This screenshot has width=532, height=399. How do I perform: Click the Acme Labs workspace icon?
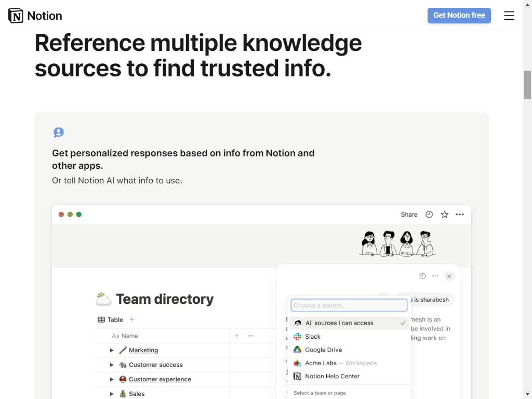point(297,363)
